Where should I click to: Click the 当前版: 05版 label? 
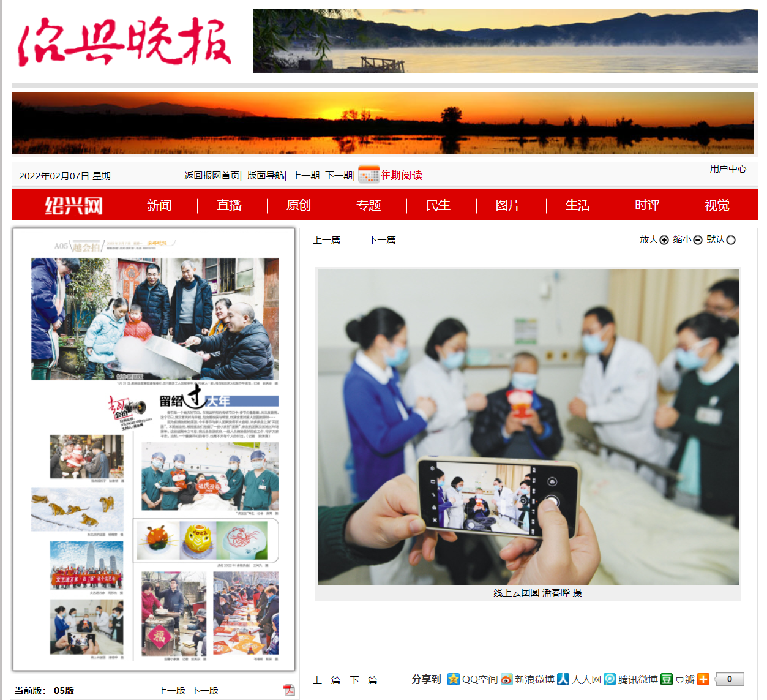click(x=44, y=690)
